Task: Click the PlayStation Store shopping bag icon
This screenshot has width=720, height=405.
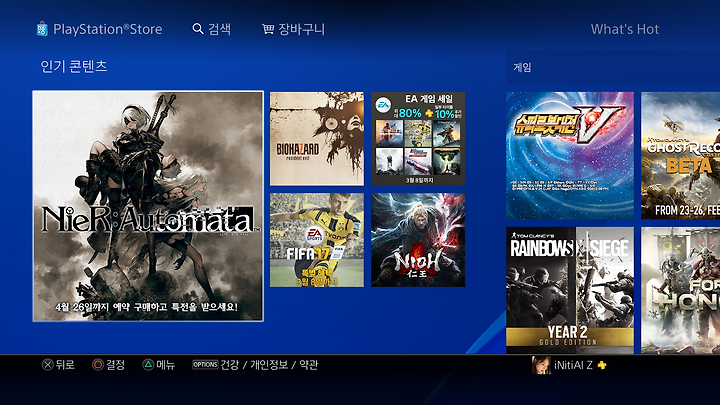Action: pyautogui.click(x=42, y=29)
